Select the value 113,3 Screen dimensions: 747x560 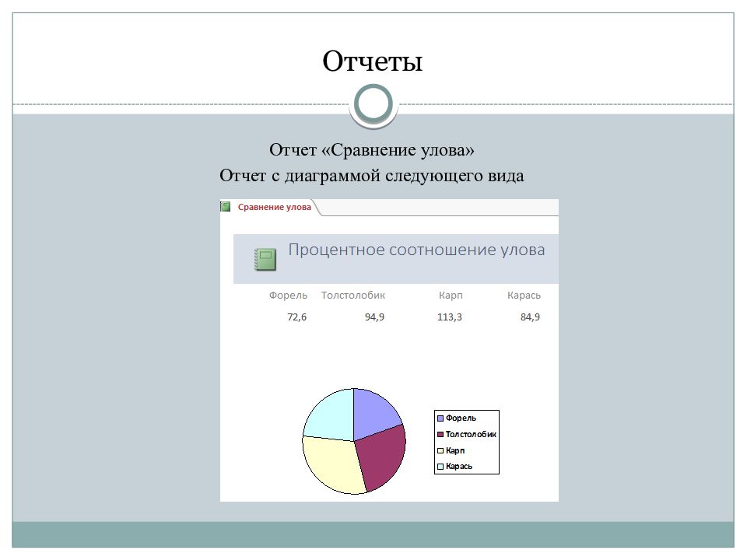click(450, 317)
